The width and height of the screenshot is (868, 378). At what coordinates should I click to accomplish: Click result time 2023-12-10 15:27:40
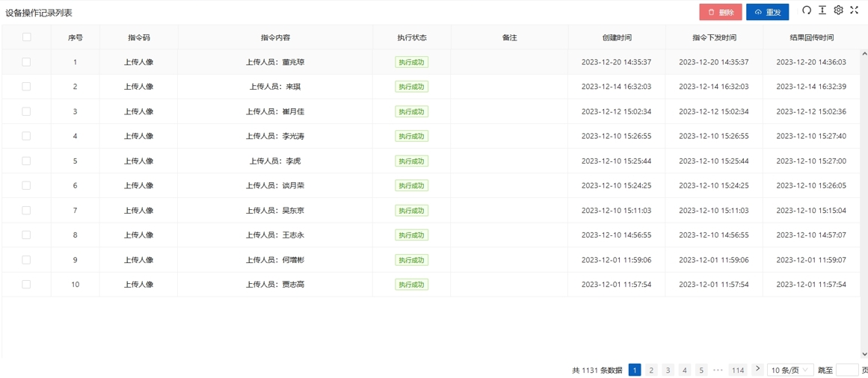click(811, 136)
